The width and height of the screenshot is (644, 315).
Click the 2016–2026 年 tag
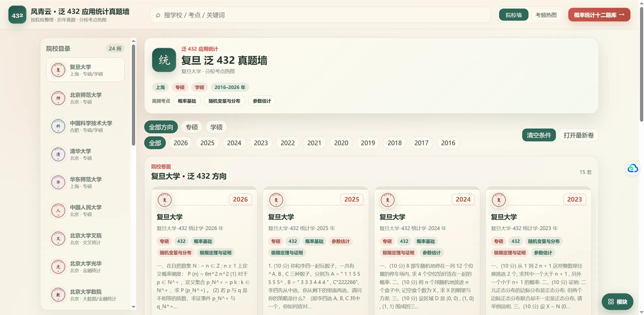(230, 87)
